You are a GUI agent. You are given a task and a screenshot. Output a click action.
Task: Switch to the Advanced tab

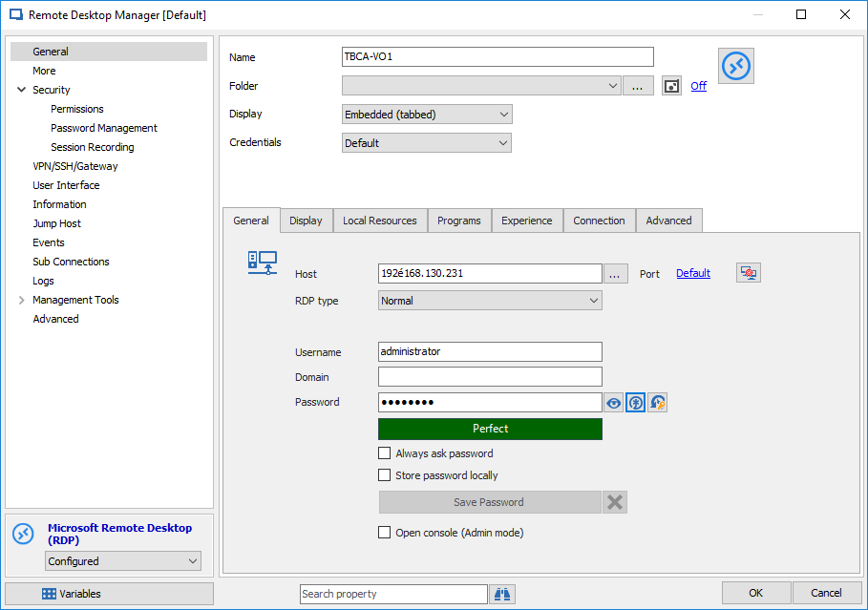668,221
